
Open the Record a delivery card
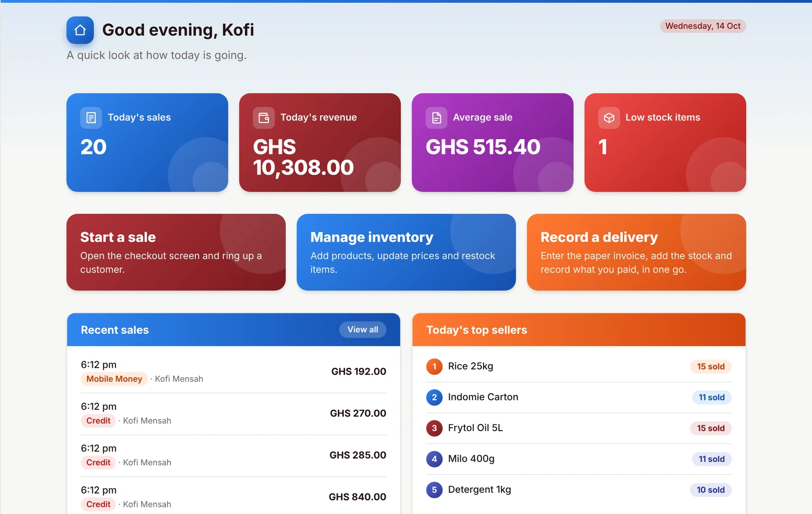[x=636, y=252]
